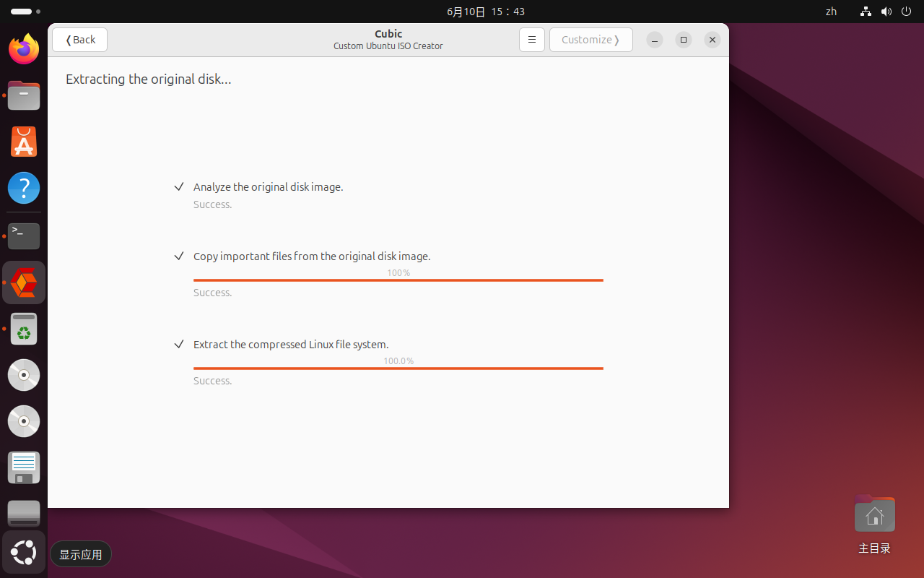Screen dimensions: 924x578
Task: Proceed with the Customize button
Action: click(x=590, y=40)
